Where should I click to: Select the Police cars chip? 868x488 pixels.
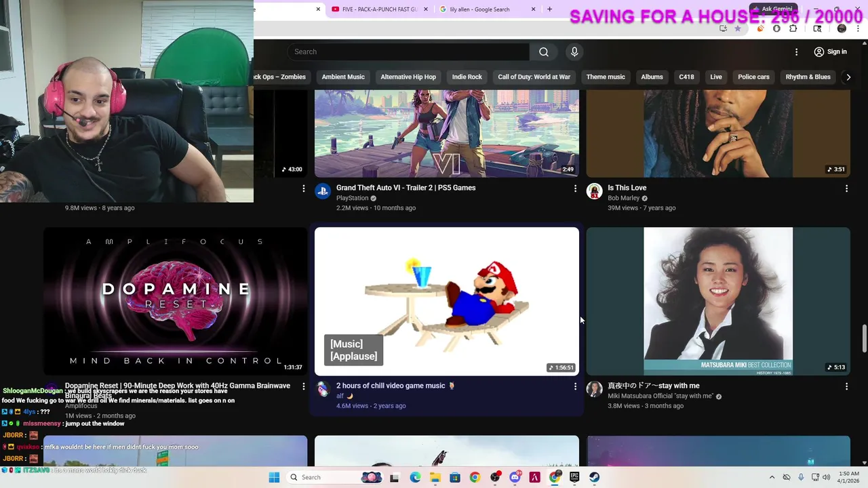point(753,77)
